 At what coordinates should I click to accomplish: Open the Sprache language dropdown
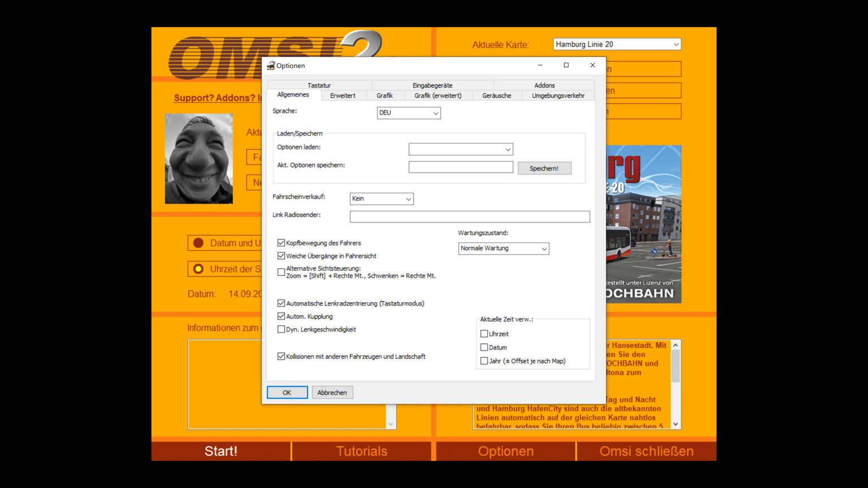(409, 113)
